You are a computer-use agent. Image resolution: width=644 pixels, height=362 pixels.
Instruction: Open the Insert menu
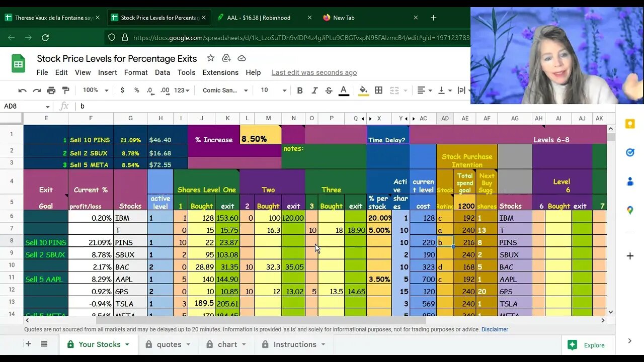pyautogui.click(x=107, y=72)
